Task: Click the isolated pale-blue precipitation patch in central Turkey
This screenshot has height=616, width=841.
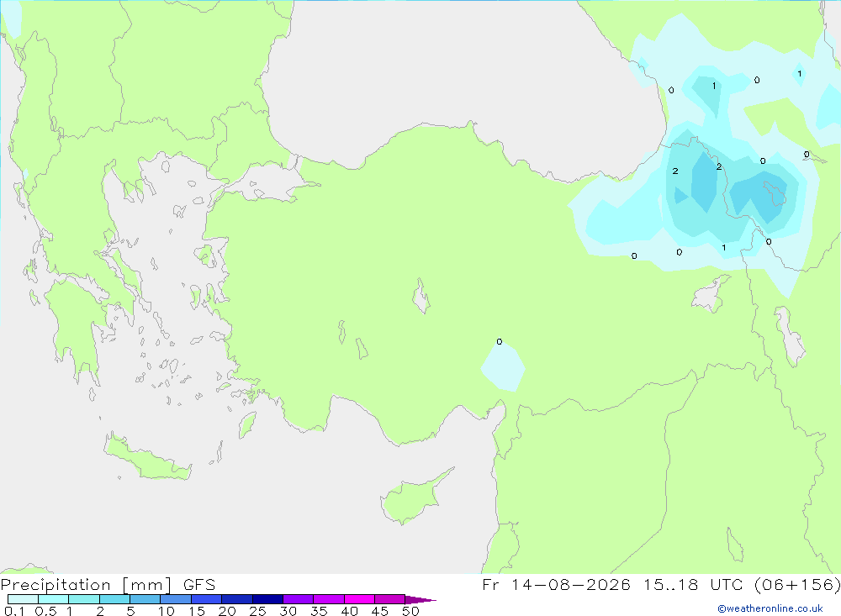Action: 503,367
